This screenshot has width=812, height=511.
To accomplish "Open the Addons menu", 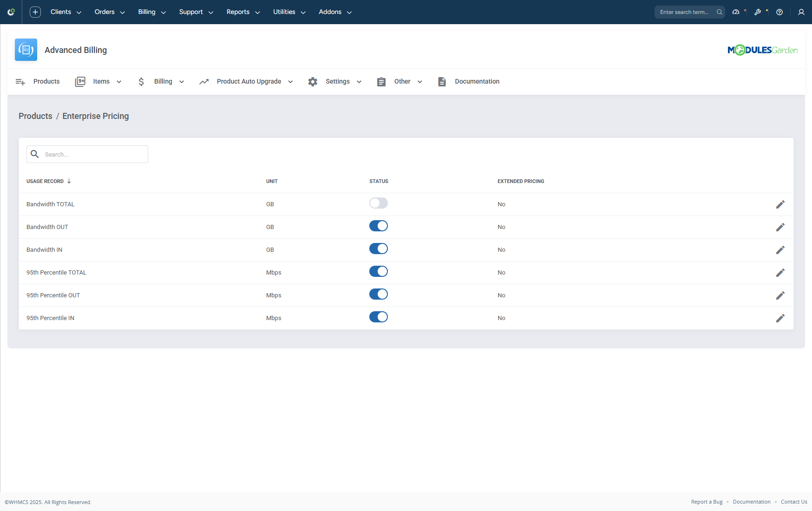I will 330,12.
